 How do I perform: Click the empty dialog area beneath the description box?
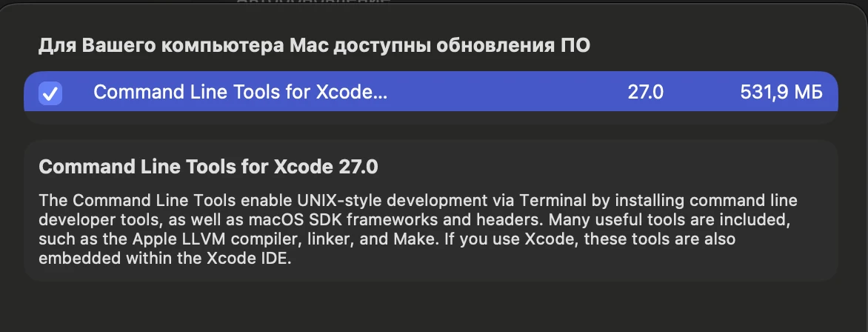[x=431, y=306]
